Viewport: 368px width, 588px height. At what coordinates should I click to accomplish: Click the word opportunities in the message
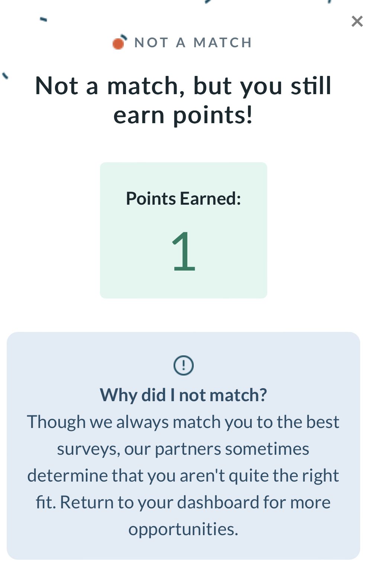coord(184,528)
